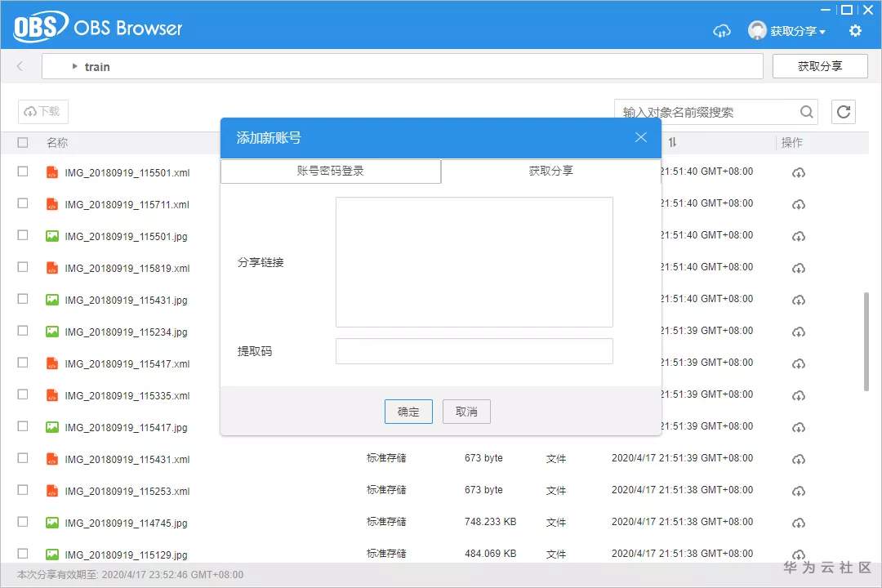Check the box for IMG_20180919_114745.jpg
Viewport: 882px width, 588px height.
tap(23, 522)
